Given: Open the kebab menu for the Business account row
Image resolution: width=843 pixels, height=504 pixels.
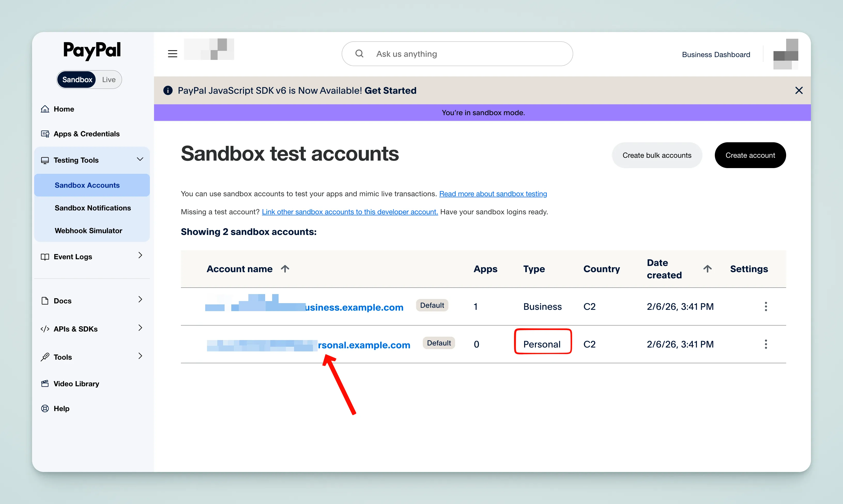Looking at the screenshot, I should point(766,306).
